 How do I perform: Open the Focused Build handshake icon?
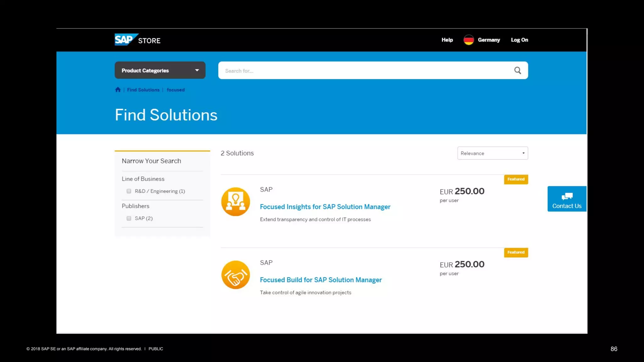(236, 275)
